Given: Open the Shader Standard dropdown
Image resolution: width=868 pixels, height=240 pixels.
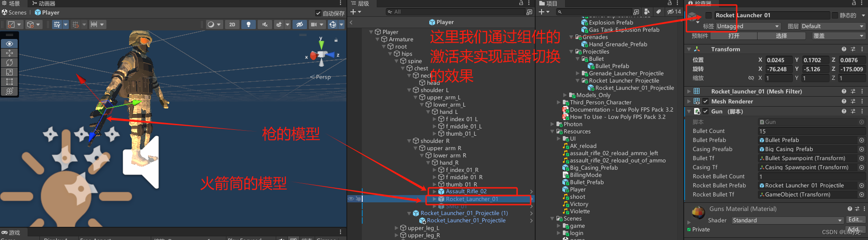Looking at the screenshot, I should 787,220.
